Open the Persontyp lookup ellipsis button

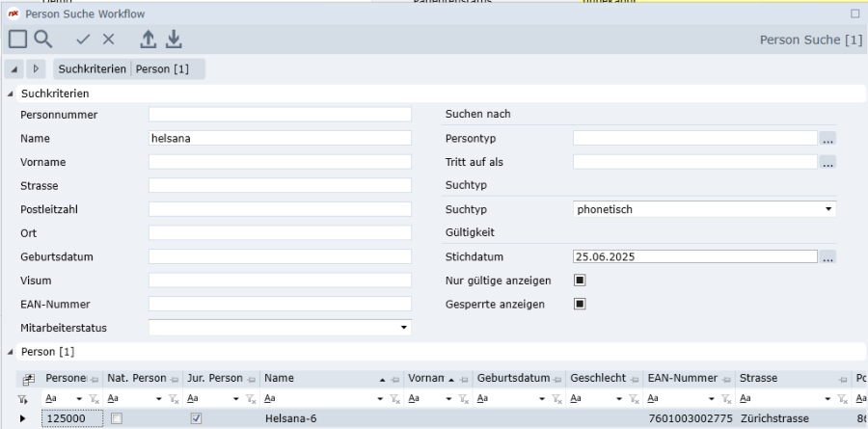pyautogui.click(x=827, y=139)
